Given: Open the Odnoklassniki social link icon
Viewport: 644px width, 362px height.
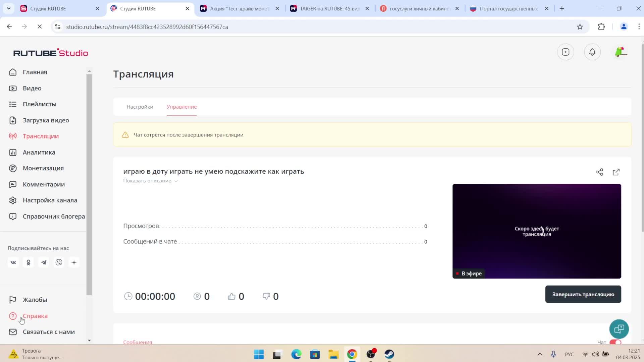Looking at the screenshot, I should coord(29,262).
